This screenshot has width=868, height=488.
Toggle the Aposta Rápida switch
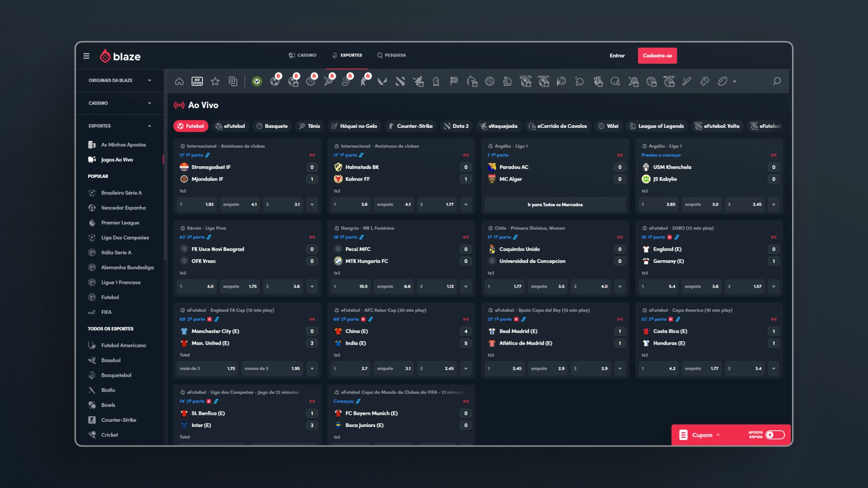(775, 435)
